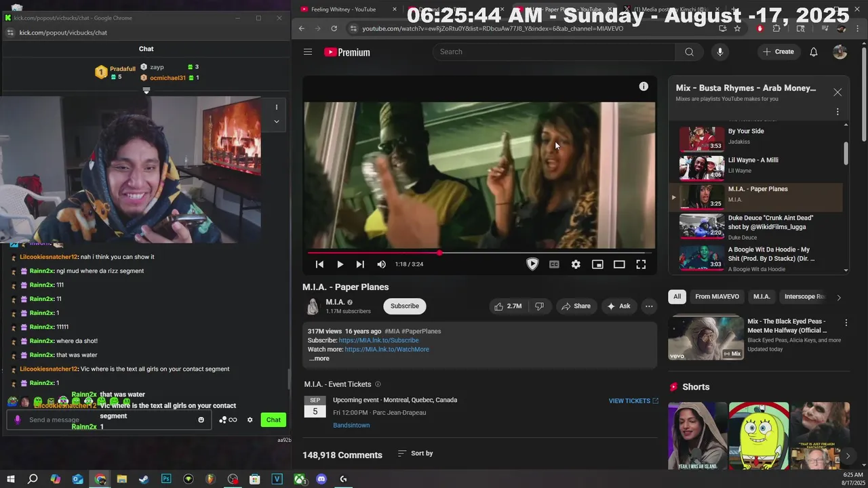Share the video
The image size is (868, 488).
click(575, 306)
